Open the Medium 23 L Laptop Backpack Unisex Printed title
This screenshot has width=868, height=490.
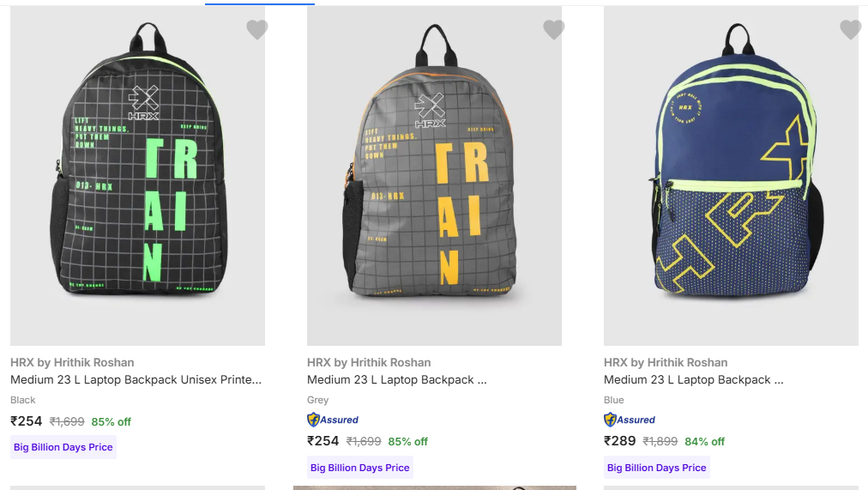pyautogui.click(x=136, y=379)
